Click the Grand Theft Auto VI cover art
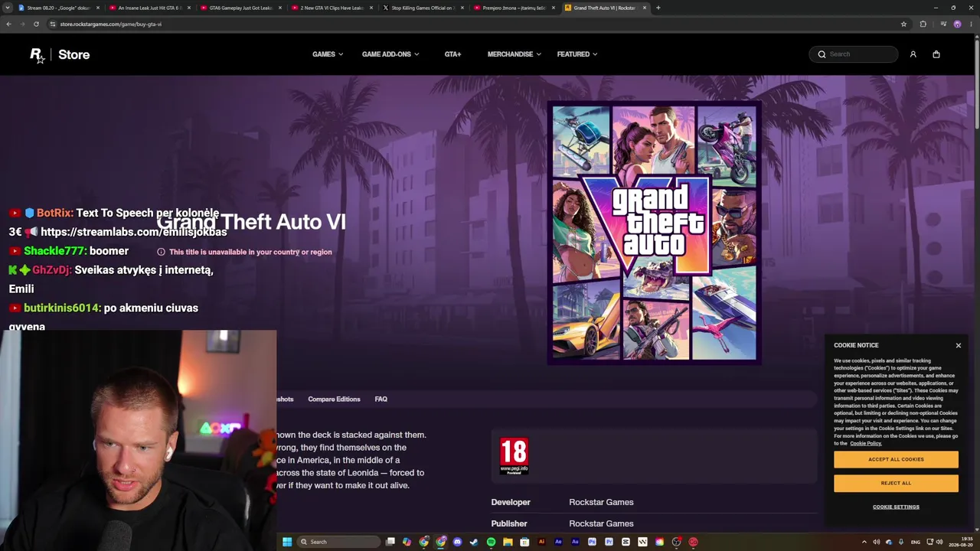 (655, 233)
